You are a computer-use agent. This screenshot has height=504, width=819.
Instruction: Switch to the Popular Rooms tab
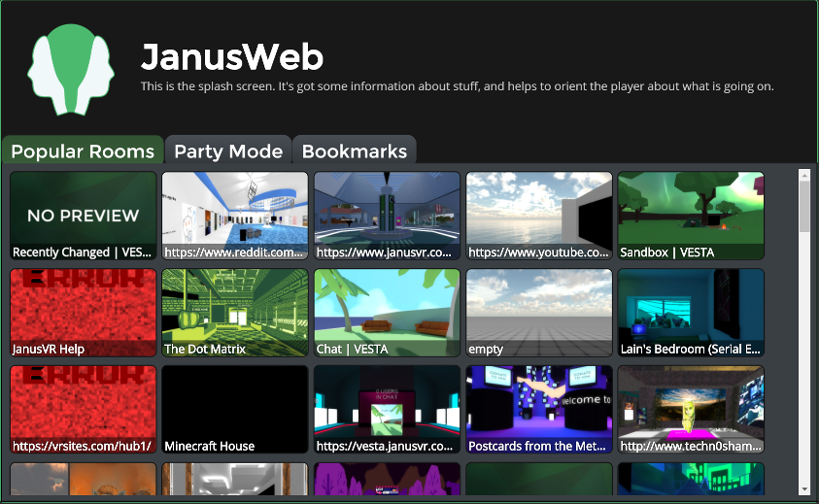click(x=83, y=151)
